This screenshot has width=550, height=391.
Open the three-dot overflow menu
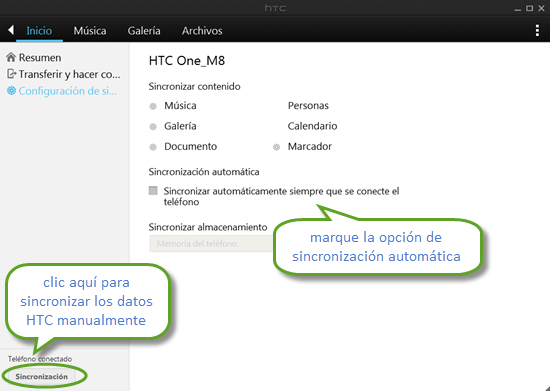(x=537, y=31)
